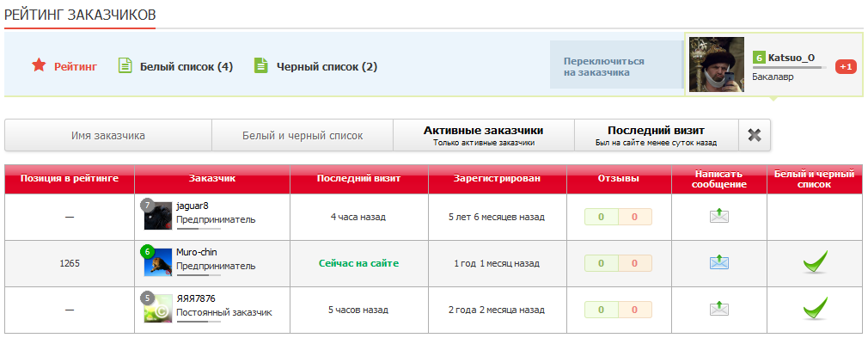Screen dimensions: 868x338
Task: Sort by Позиция в рейтинге column header
Action: 70,178
